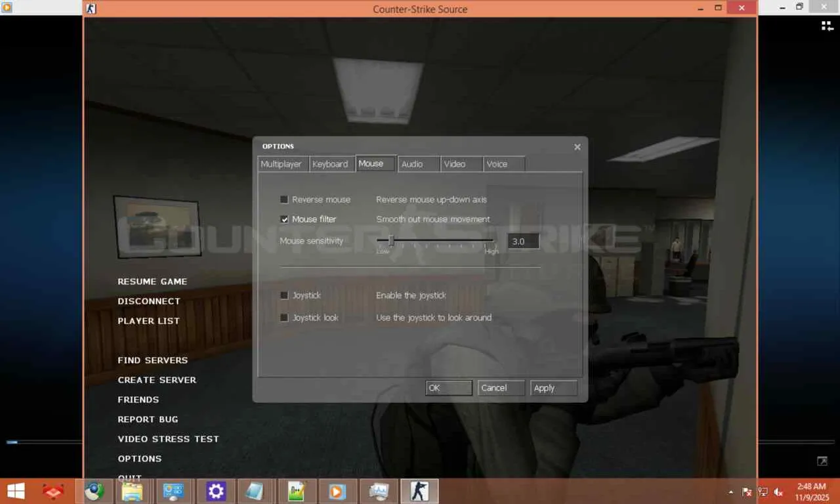Open Control Panel from the taskbar

point(174,491)
